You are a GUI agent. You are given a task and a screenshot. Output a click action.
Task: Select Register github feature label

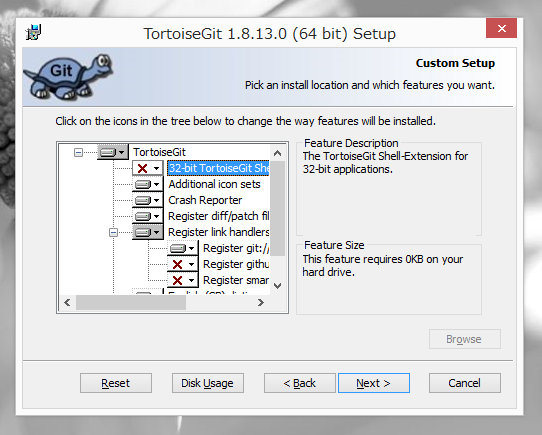tap(236, 264)
